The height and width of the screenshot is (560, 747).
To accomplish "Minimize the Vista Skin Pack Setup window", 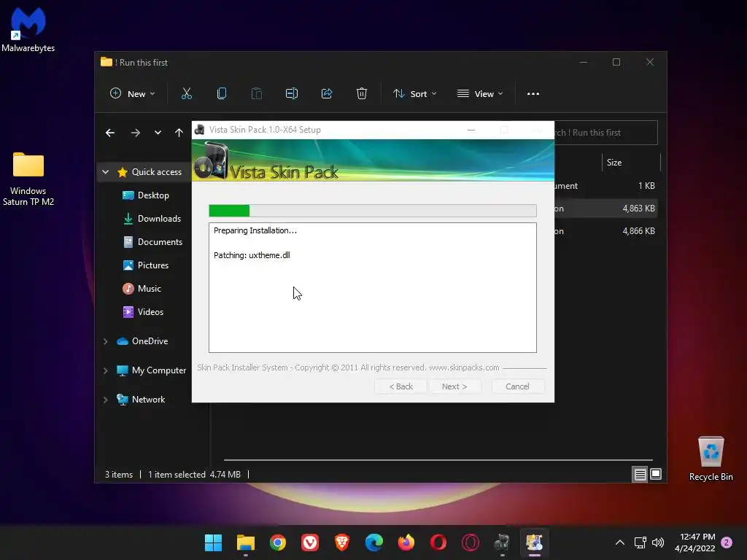I will 471,130.
